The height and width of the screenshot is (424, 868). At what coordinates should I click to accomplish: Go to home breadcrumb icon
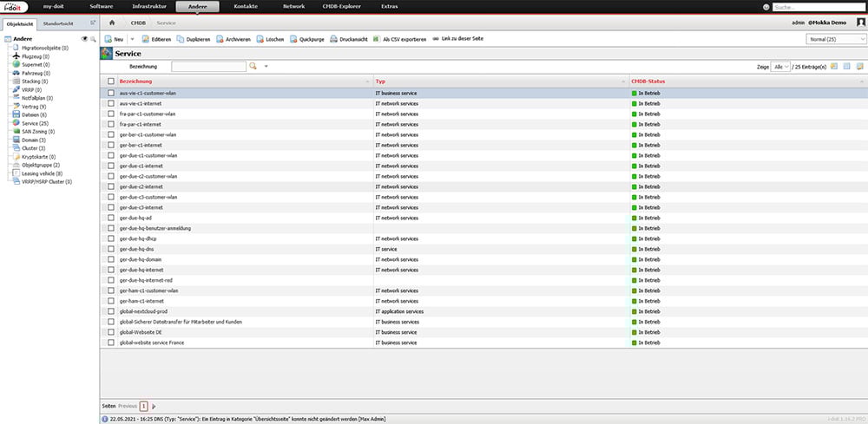(112, 23)
